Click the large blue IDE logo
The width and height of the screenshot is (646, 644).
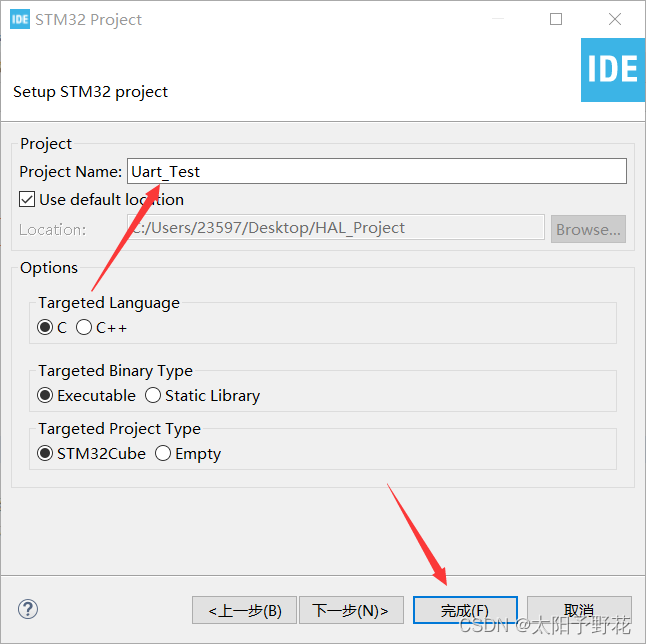(x=613, y=70)
